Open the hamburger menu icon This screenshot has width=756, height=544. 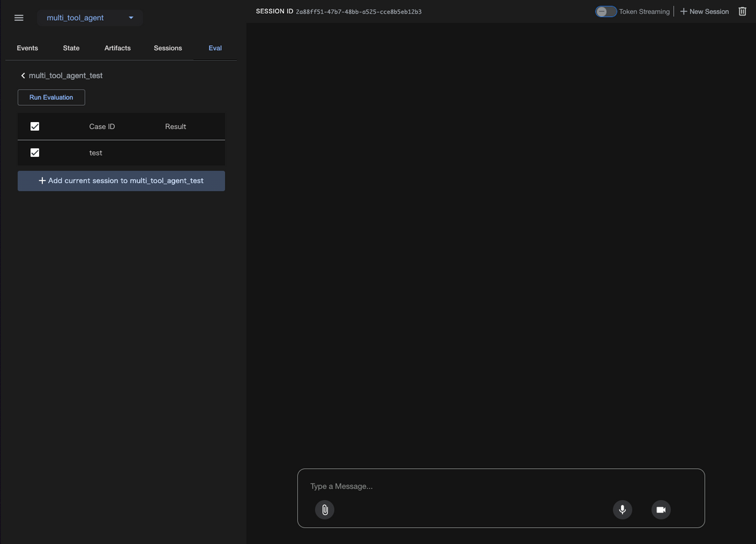coord(19,18)
